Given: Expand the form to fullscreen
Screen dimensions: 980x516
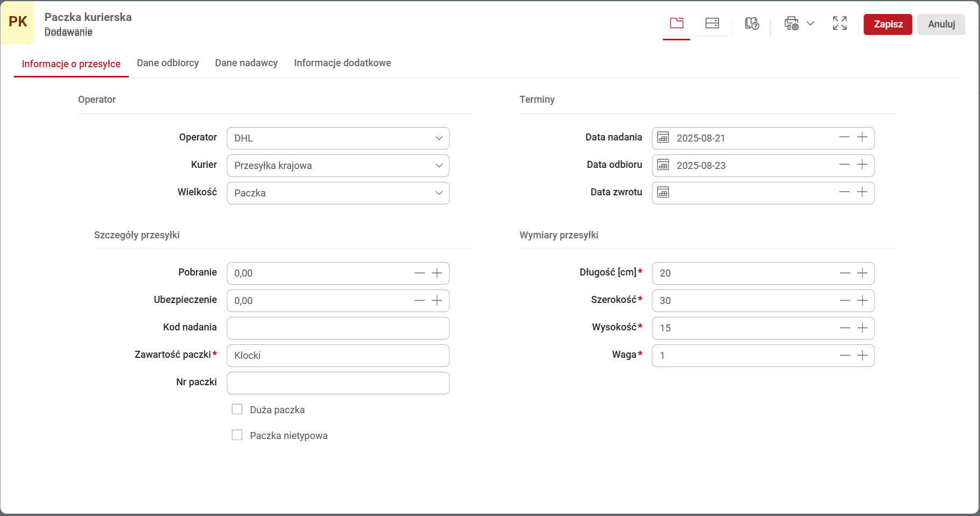Looking at the screenshot, I should tap(840, 23).
